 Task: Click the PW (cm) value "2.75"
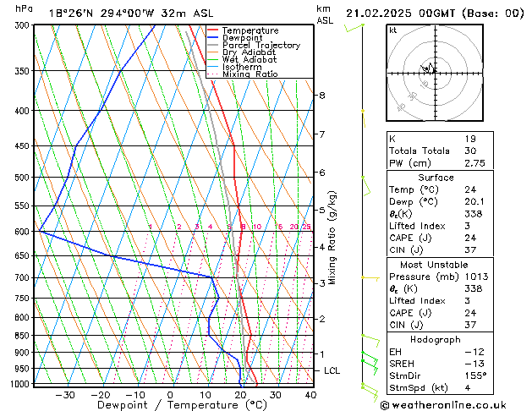[474, 163]
